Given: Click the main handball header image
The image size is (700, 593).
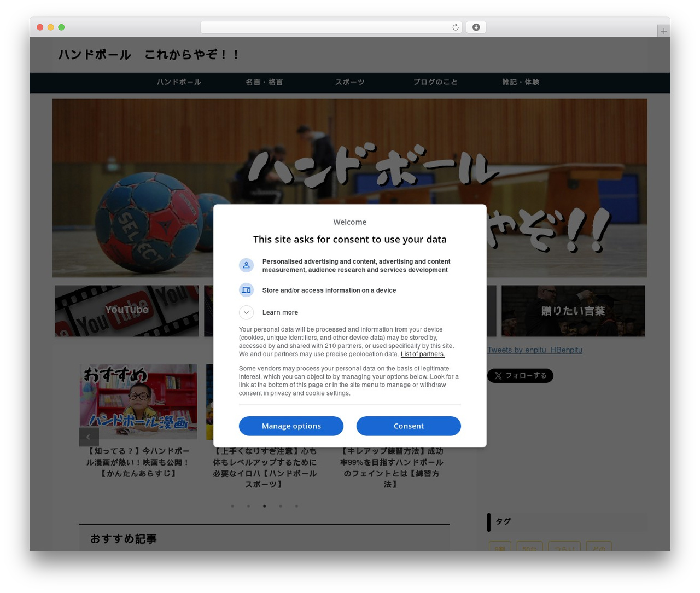Looking at the screenshot, I should click(350, 188).
